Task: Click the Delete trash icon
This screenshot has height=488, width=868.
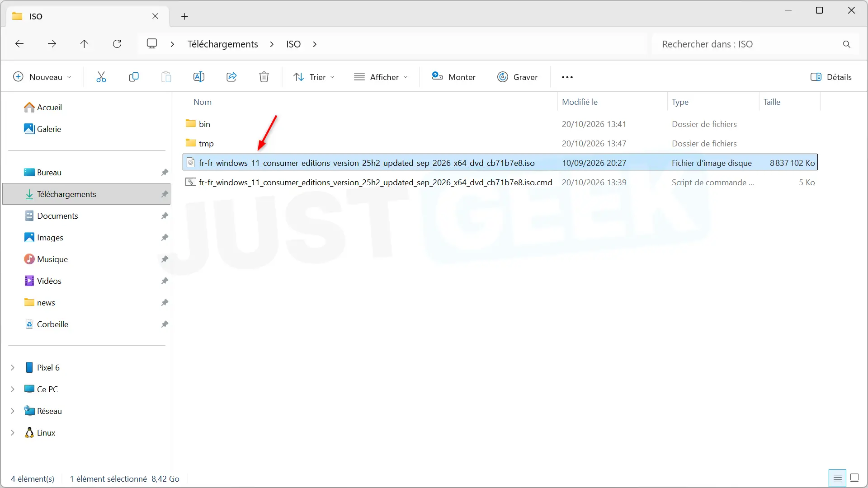Action: pos(264,77)
